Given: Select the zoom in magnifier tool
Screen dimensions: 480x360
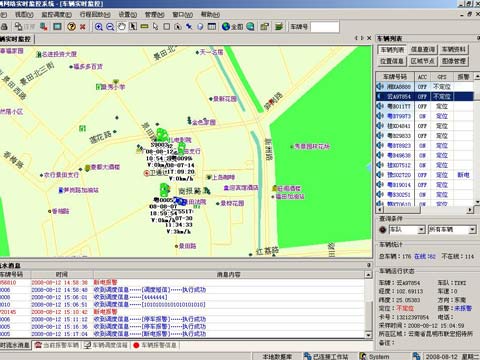Looking at the screenshot, I should pyautogui.click(x=99, y=27).
